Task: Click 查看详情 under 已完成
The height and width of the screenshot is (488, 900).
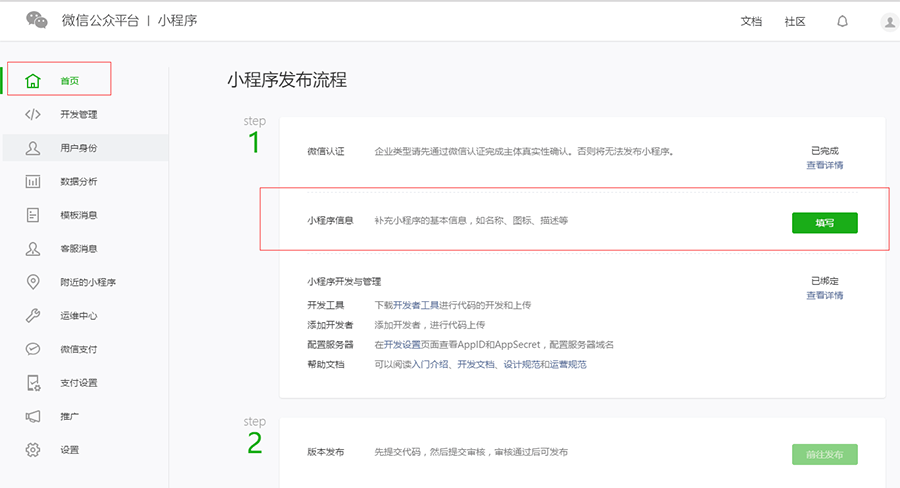Action: tap(824, 165)
